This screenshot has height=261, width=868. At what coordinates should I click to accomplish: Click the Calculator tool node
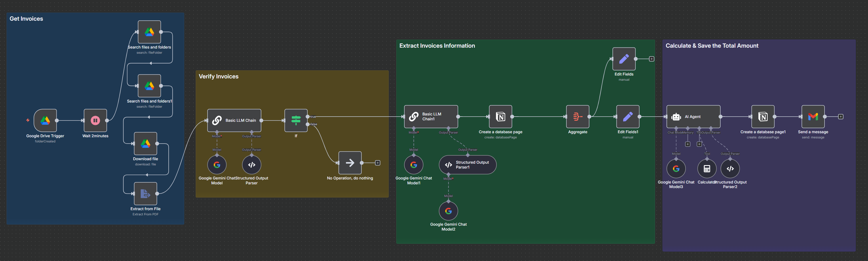(x=707, y=169)
